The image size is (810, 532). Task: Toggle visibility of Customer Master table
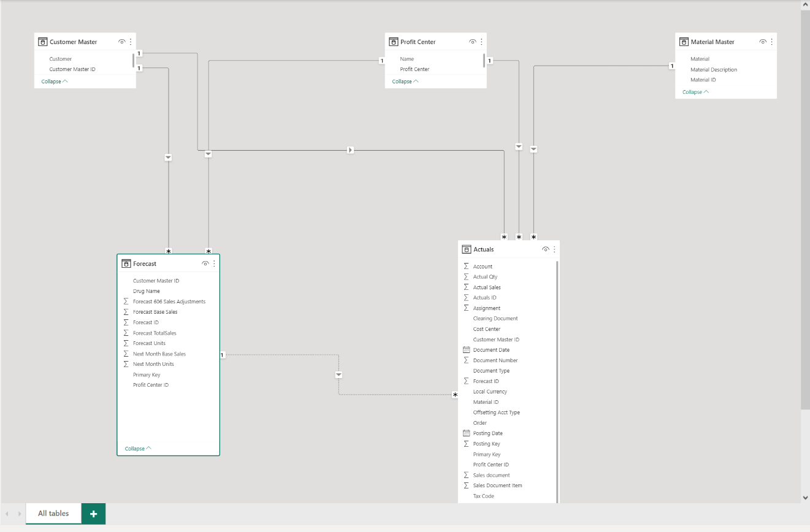tap(122, 42)
